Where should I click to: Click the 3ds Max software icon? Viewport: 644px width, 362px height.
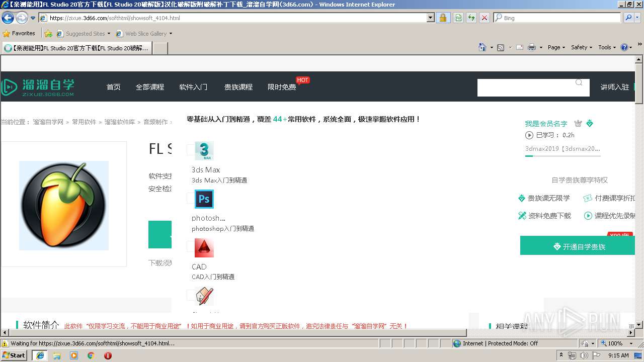(x=204, y=151)
